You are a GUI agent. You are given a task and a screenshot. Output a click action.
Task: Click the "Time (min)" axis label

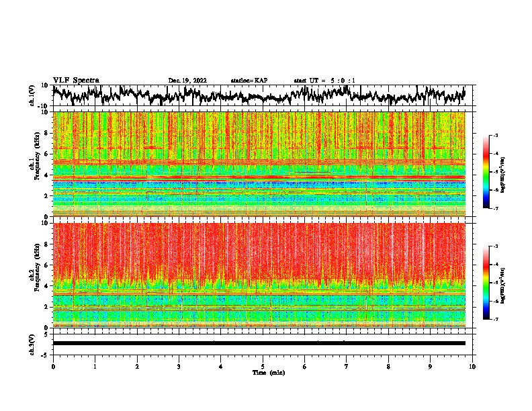click(269, 373)
